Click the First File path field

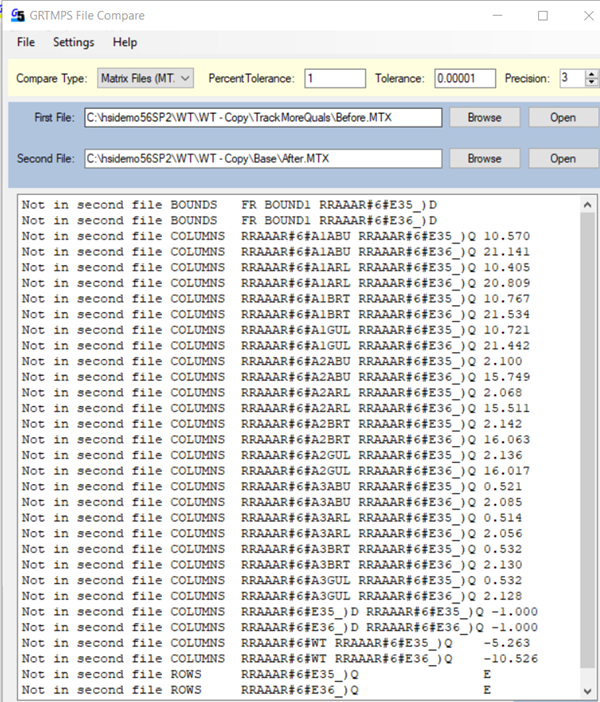tap(263, 118)
